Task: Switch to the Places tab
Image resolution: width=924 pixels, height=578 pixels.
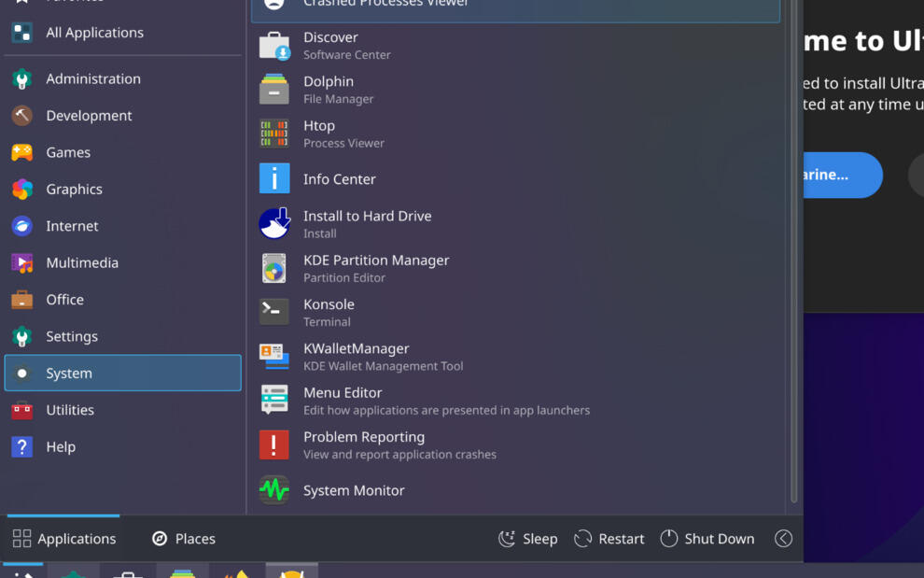Action: point(184,539)
